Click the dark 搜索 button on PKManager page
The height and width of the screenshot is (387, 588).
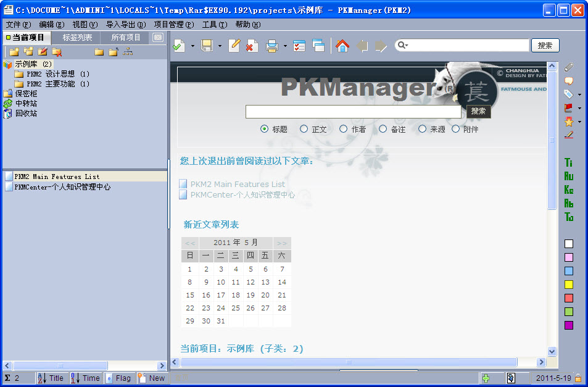(x=478, y=111)
